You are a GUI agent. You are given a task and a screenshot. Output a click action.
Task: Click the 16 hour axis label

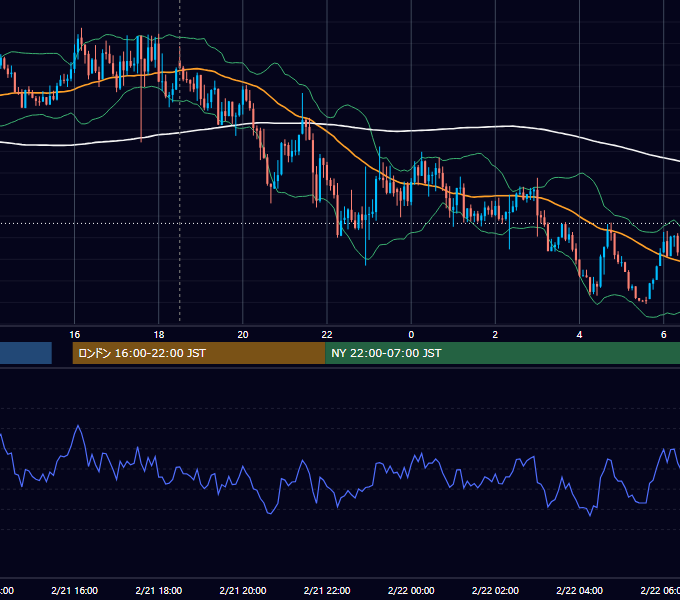(x=75, y=334)
